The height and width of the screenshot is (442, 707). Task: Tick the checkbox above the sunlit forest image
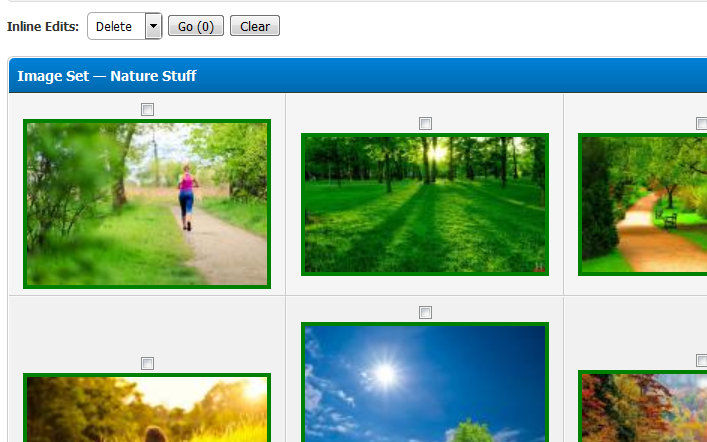pos(425,123)
